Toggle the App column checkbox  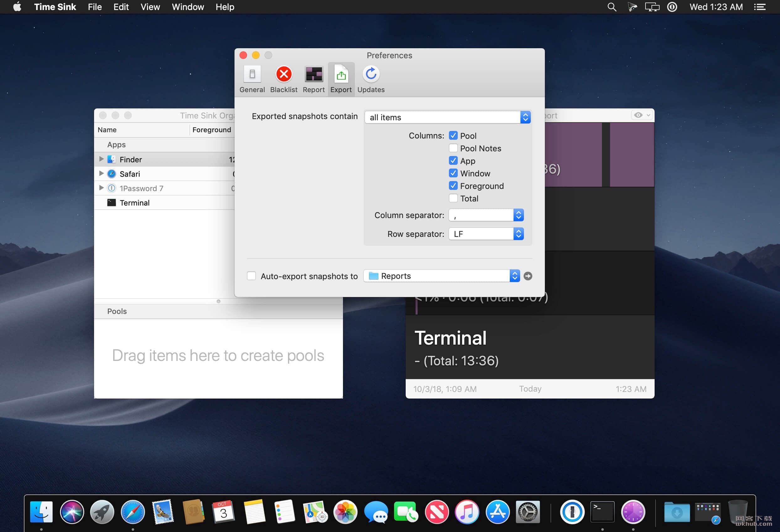[453, 161]
